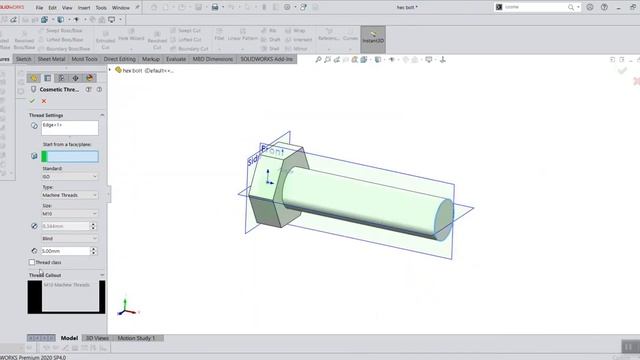Switch to the Evaluate tab
The height and width of the screenshot is (360, 640).
[176, 59]
